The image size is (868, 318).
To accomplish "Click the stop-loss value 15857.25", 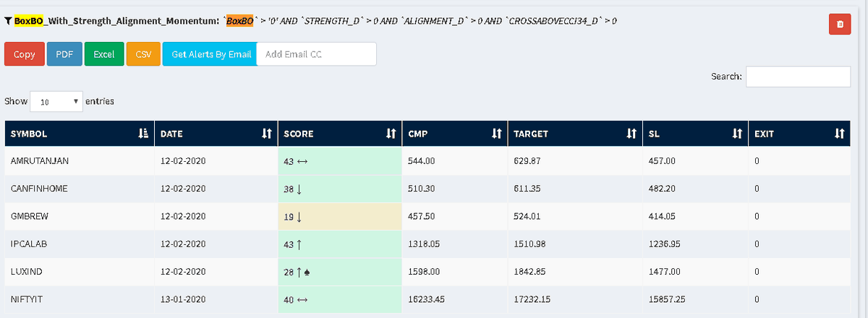I will [666, 299].
